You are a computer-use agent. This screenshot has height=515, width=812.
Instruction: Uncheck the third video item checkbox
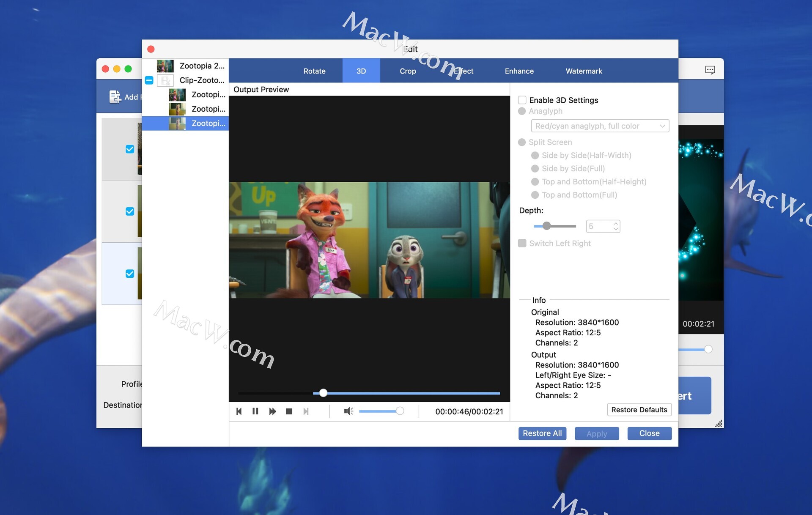pos(130,274)
